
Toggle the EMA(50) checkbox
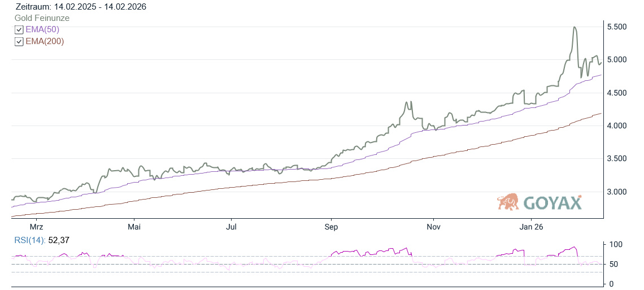point(19,30)
